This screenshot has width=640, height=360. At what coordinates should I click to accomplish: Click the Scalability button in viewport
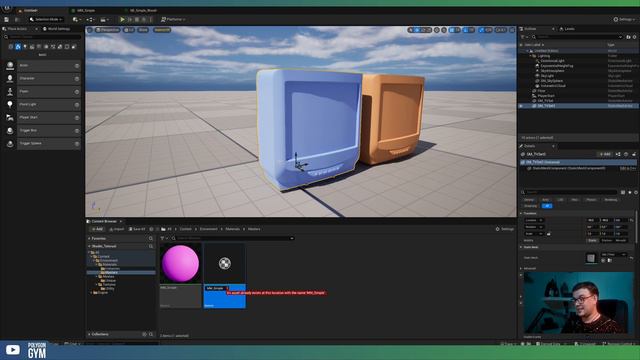click(162, 30)
